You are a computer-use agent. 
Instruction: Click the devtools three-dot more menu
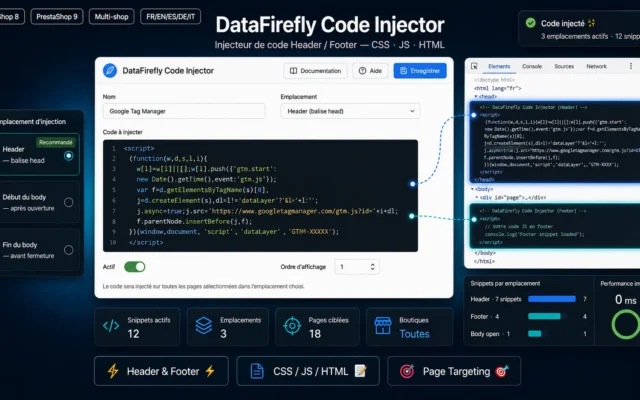(x=631, y=66)
